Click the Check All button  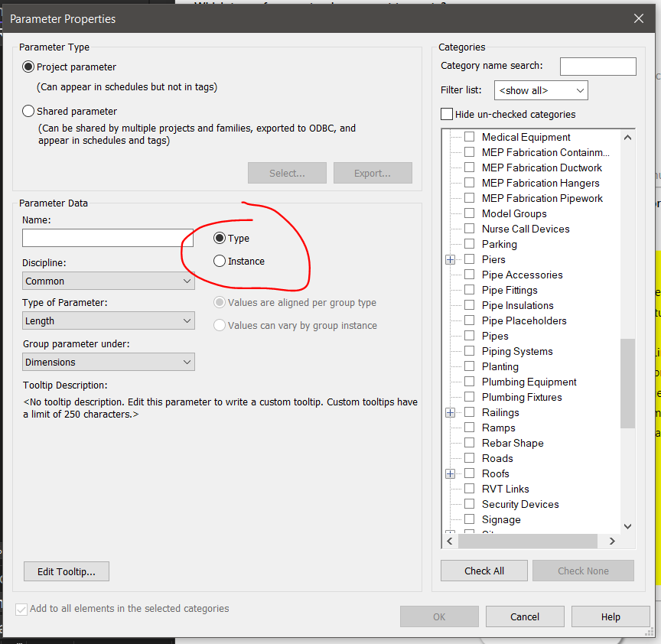coord(484,571)
